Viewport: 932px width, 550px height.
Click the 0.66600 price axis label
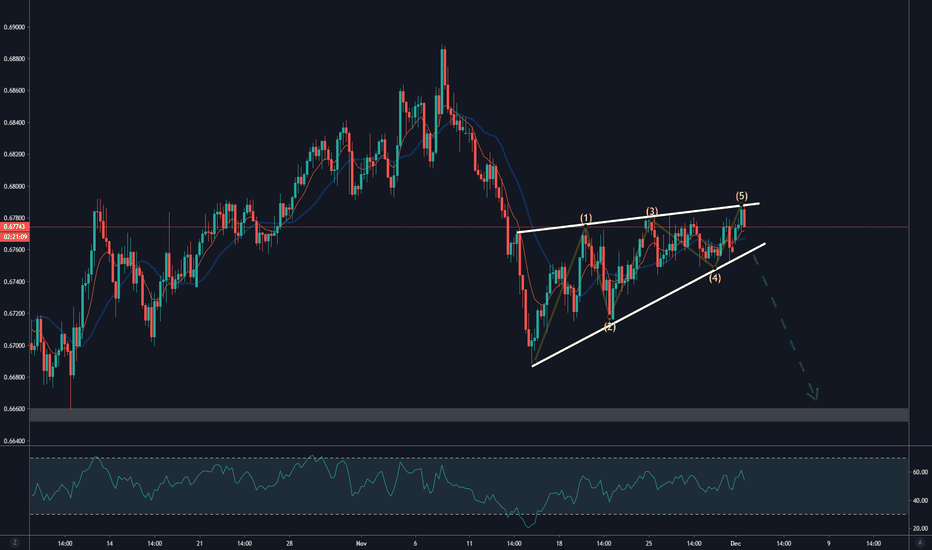15,409
